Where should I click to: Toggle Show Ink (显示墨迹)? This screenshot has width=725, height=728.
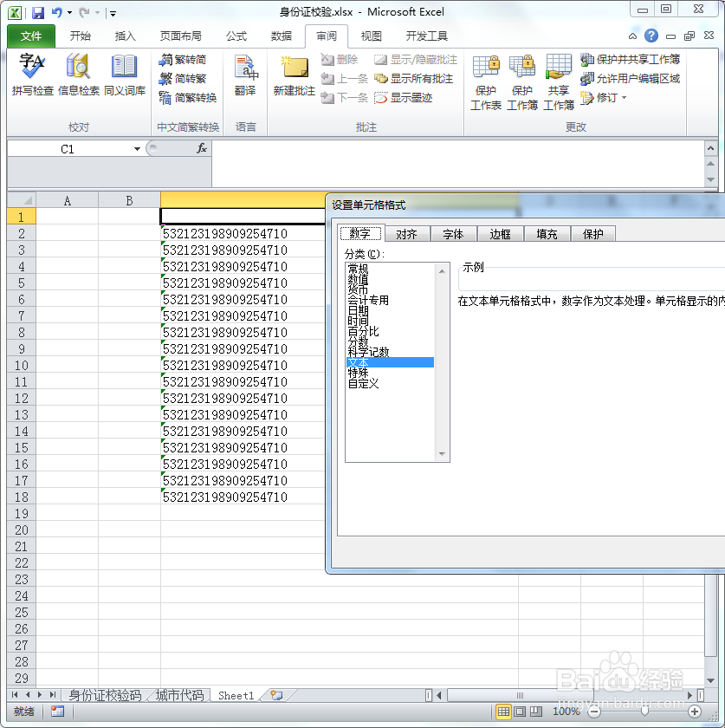(404, 98)
